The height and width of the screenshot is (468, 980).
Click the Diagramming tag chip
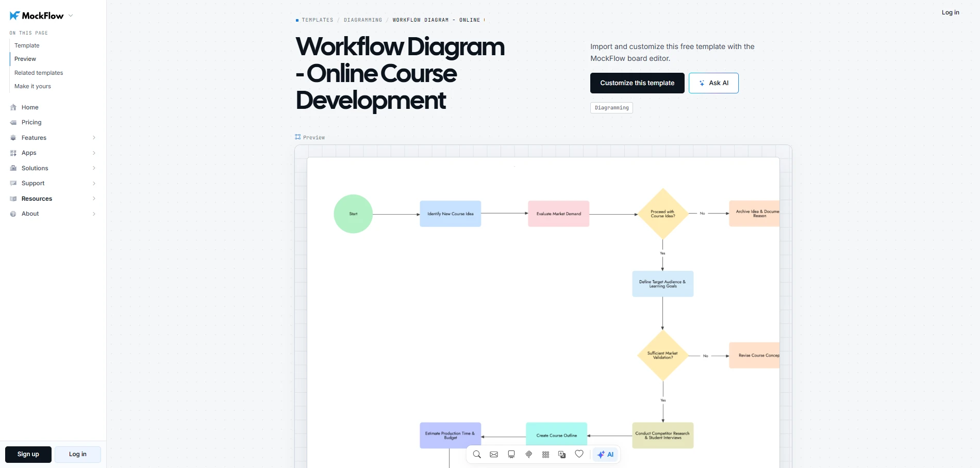pyautogui.click(x=611, y=108)
